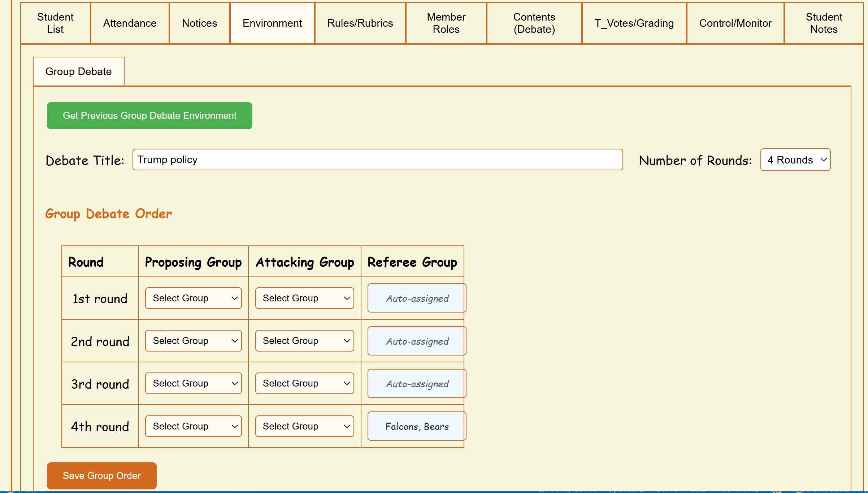This screenshot has height=493, width=868.
Task: Click Get Previous Group Debate Environment button
Action: click(x=149, y=115)
